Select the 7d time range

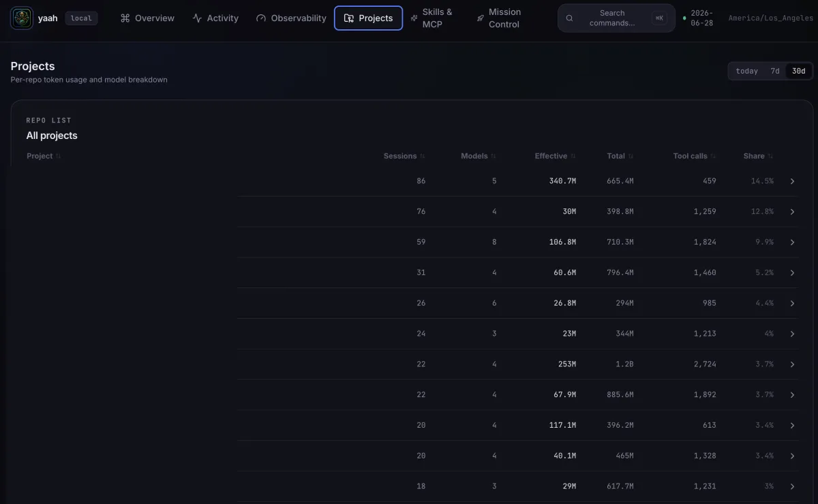[x=775, y=71]
